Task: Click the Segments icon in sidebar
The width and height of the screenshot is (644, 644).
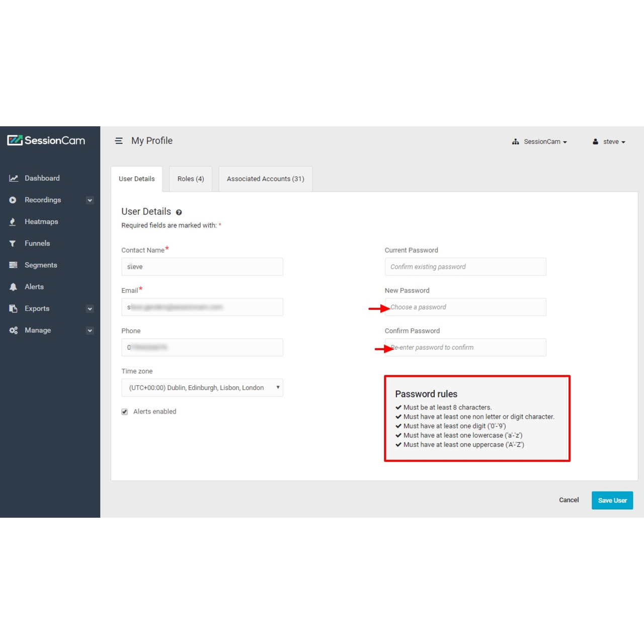Action: [x=13, y=265]
